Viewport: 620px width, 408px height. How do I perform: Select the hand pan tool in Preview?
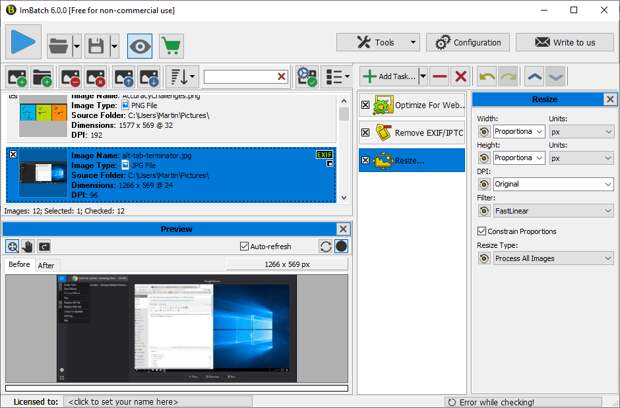pyautogui.click(x=28, y=247)
